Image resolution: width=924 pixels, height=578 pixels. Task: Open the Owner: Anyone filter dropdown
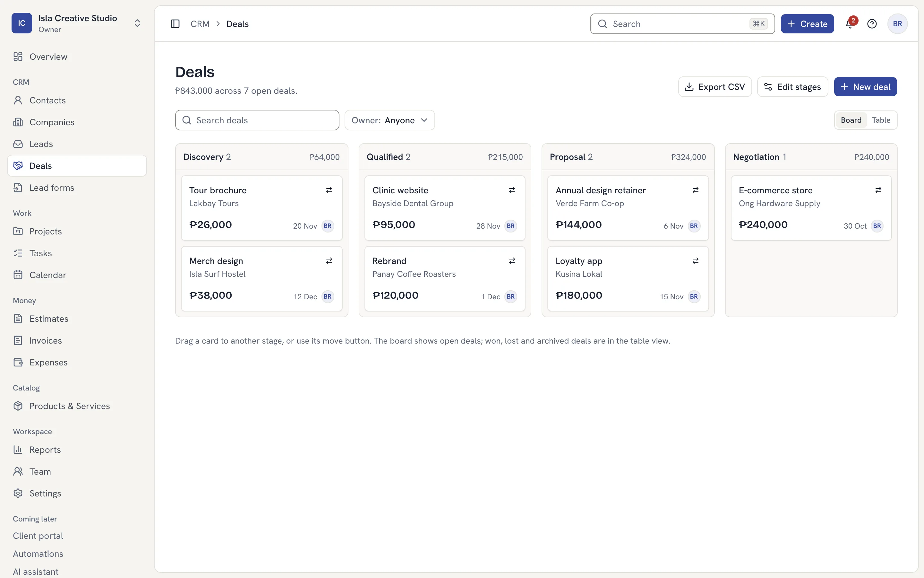coord(389,120)
